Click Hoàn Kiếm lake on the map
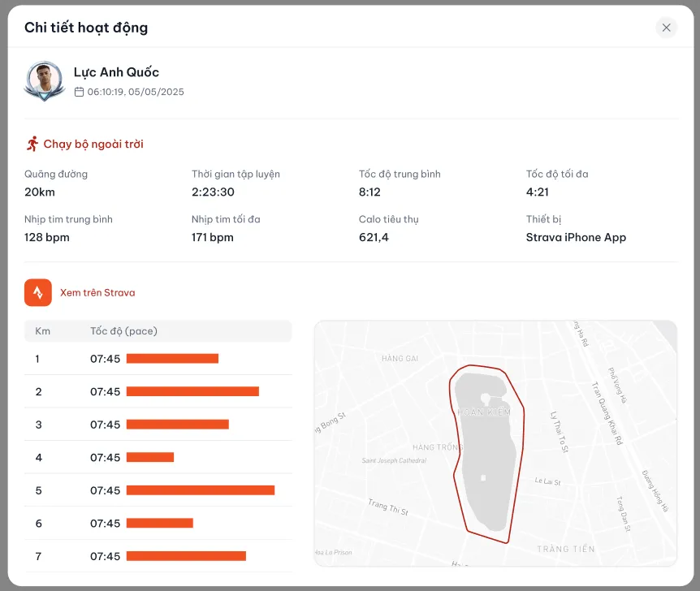This screenshot has height=591, width=700. pos(487,455)
